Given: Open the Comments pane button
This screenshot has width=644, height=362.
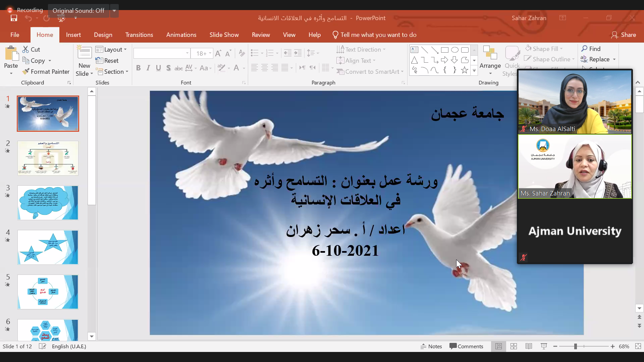Looking at the screenshot, I should (x=467, y=346).
